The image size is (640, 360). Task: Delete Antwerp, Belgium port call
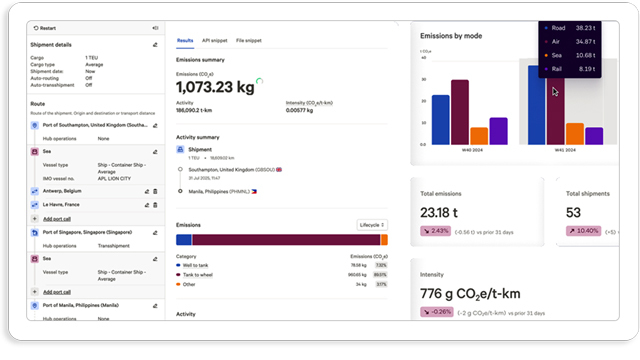156,191
